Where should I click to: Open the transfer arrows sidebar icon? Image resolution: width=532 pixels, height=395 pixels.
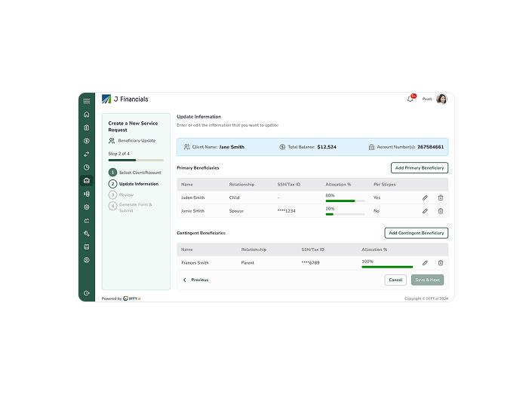point(87,154)
